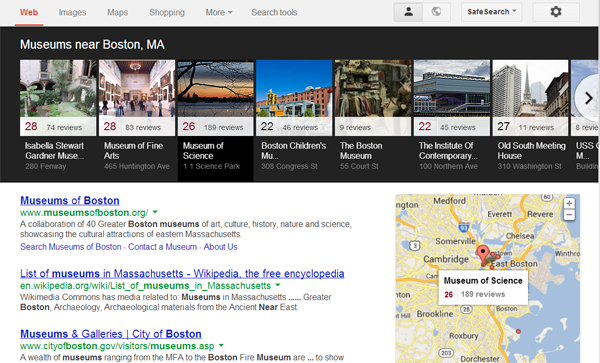Switch to global results globe icon
Viewport: 600px width, 363px height.
[x=436, y=12]
